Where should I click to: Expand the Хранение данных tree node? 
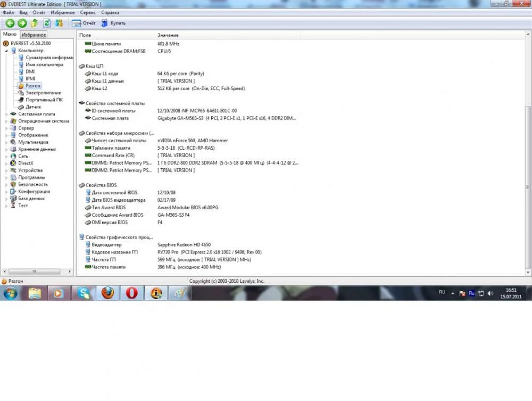[6, 150]
